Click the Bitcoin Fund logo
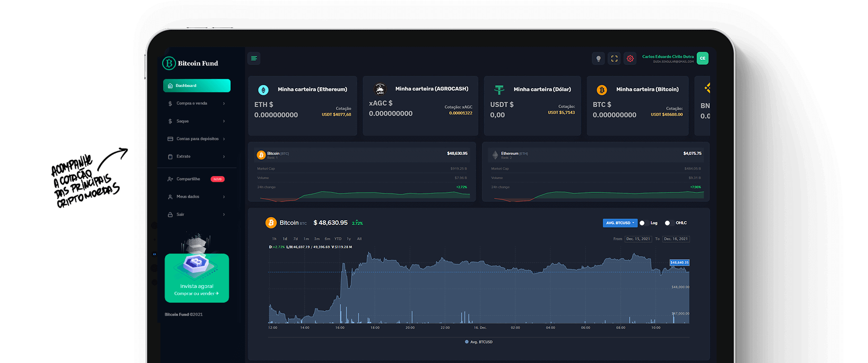Screen dimensions: 868x363 [x=190, y=63]
